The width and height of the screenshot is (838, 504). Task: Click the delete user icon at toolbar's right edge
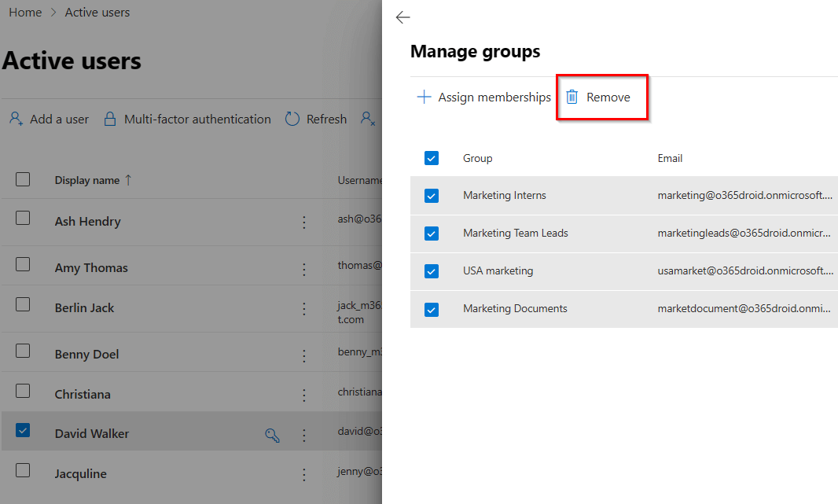pyautogui.click(x=366, y=119)
